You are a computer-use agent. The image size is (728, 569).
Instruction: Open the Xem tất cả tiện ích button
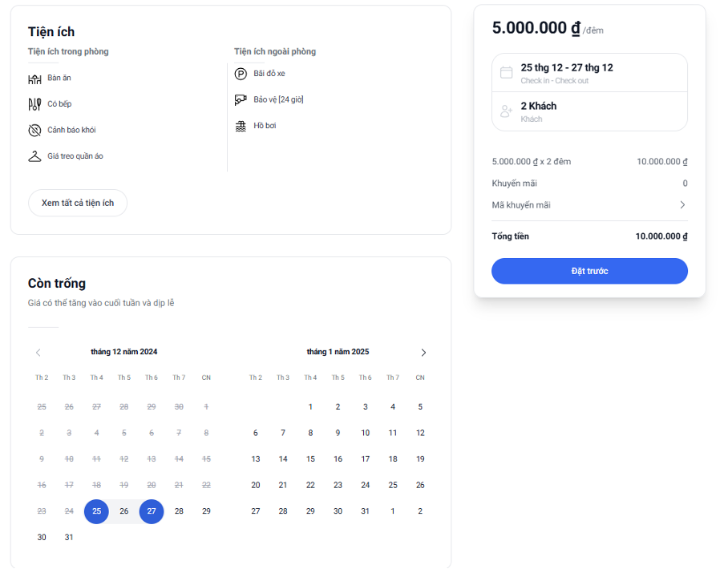pyautogui.click(x=78, y=203)
